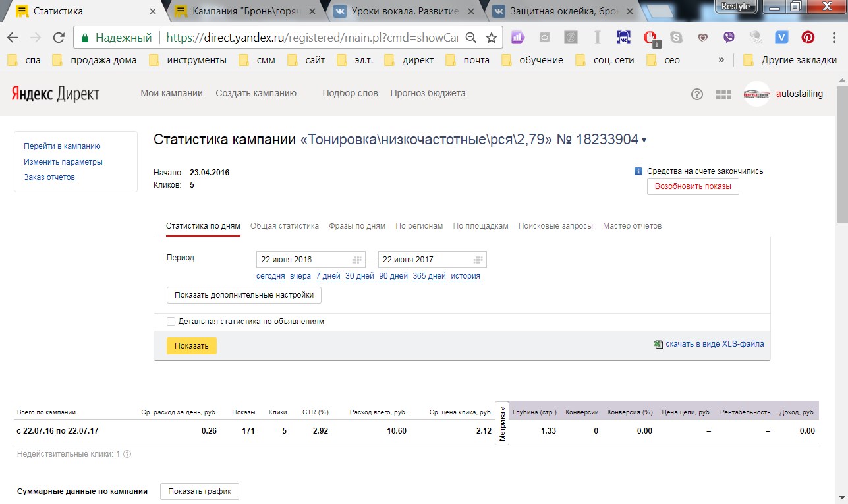Open 'Прогноз бюджета' in the top menu
848x504 pixels.
click(x=428, y=94)
